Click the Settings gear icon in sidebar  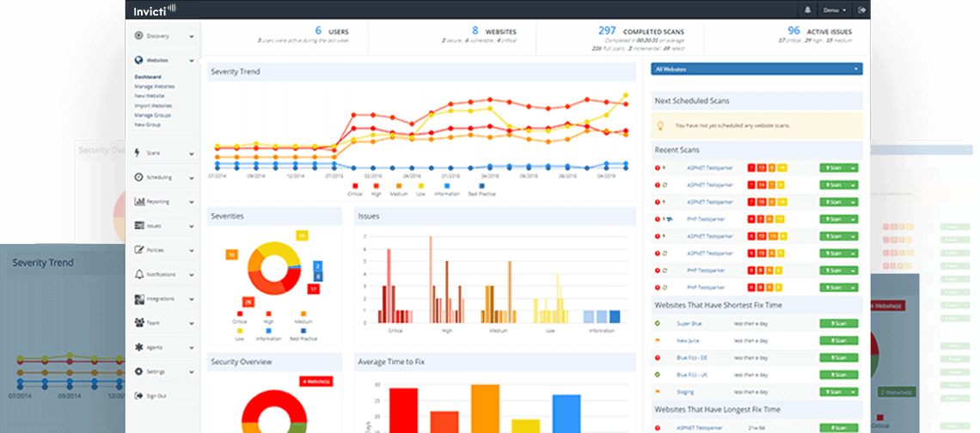[x=138, y=371]
